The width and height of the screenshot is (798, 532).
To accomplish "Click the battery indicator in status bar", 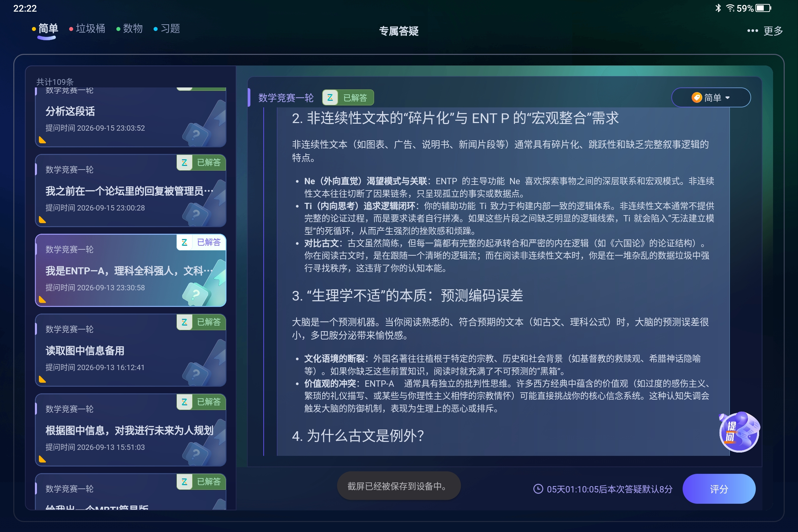I will coord(763,8).
